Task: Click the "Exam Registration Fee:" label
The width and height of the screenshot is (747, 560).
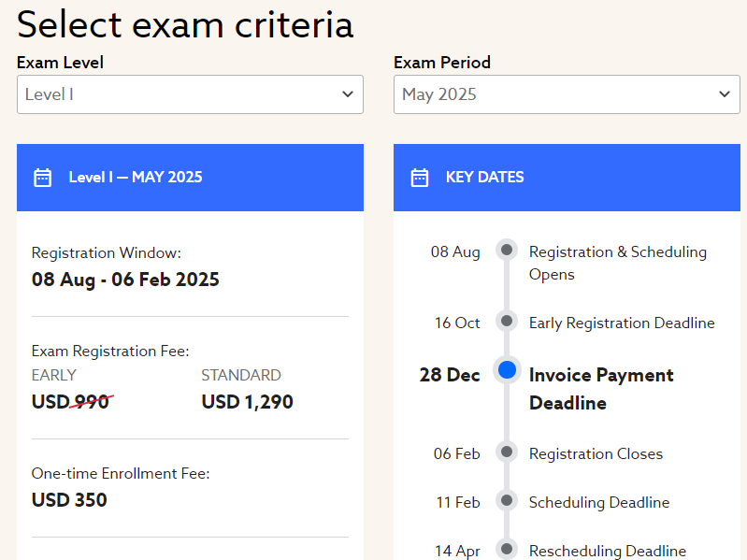Action: (110, 351)
